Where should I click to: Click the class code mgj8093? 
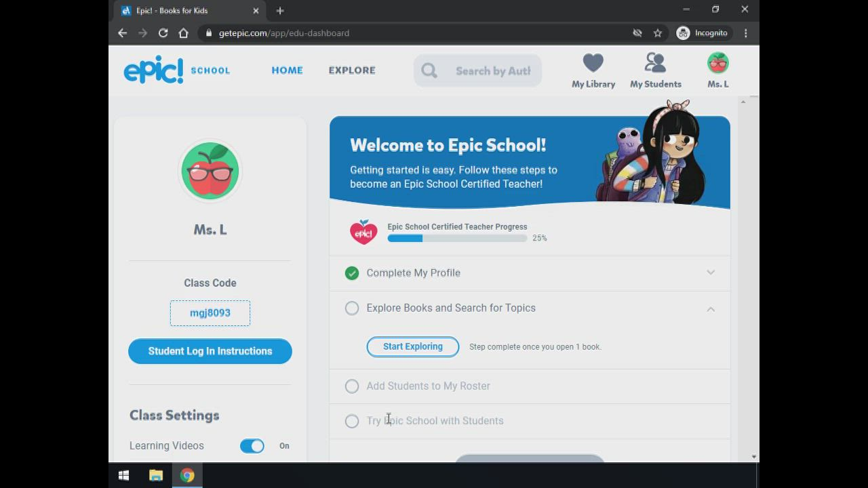click(210, 313)
